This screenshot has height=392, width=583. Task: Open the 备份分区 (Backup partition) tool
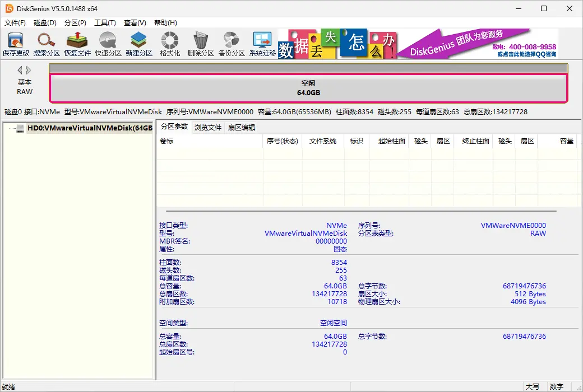coord(232,44)
